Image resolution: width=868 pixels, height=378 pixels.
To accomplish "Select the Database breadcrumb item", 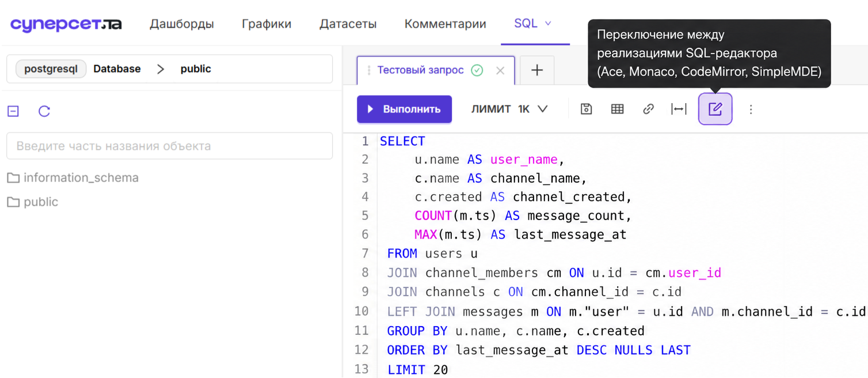I will pos(117,69).
